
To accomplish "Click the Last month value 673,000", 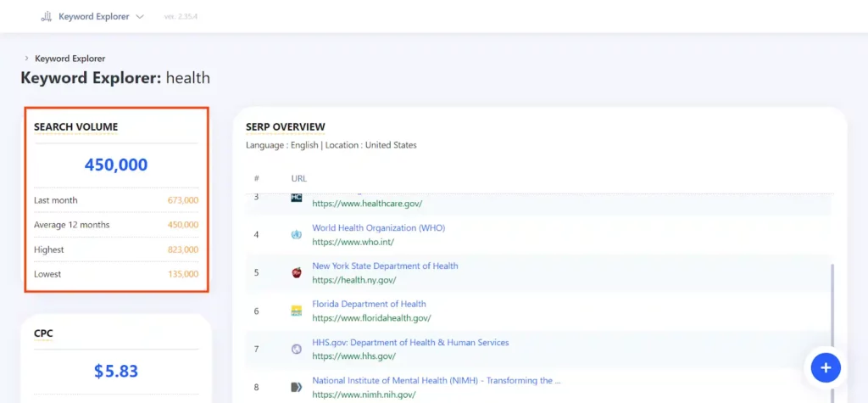I will tap(183, 201).
